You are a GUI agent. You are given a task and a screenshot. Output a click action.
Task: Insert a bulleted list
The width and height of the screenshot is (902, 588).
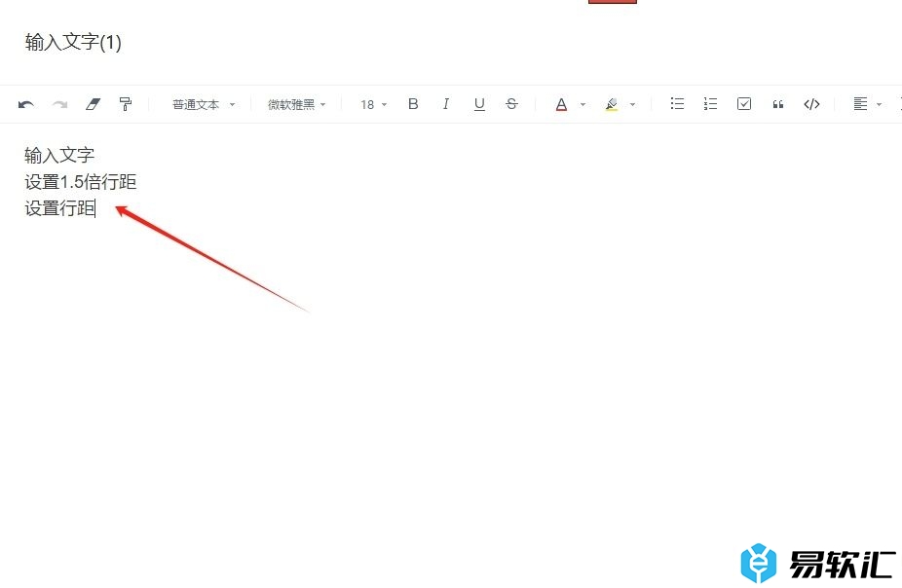[677, 104]
